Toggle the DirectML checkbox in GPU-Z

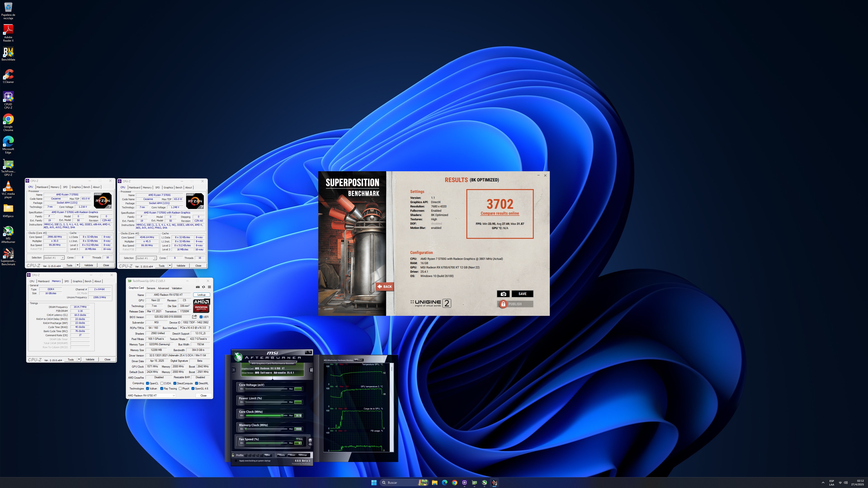(x=196, y=383)
